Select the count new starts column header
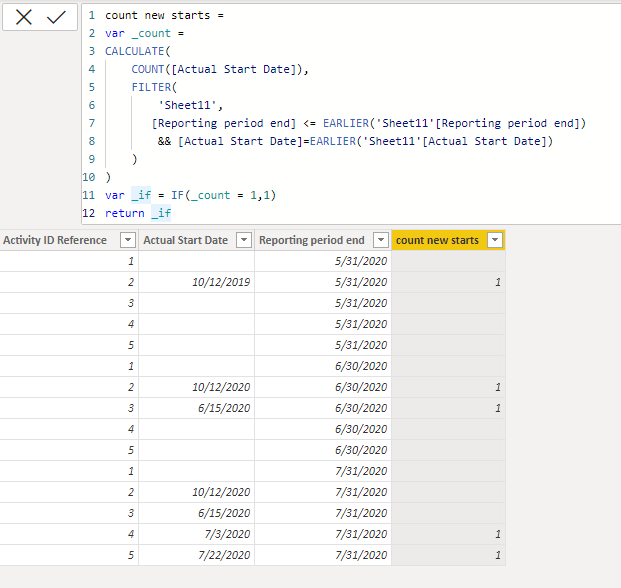 (448, 240)
